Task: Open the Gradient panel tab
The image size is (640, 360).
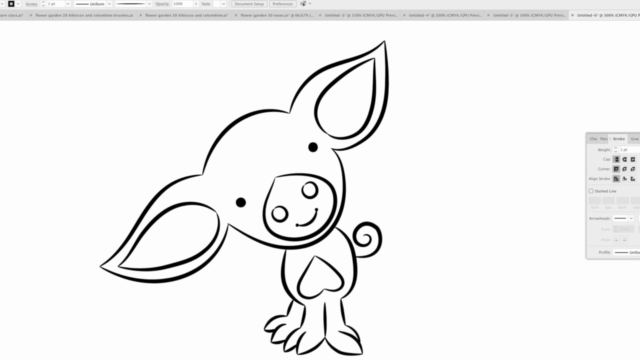Action: [634, 139]
